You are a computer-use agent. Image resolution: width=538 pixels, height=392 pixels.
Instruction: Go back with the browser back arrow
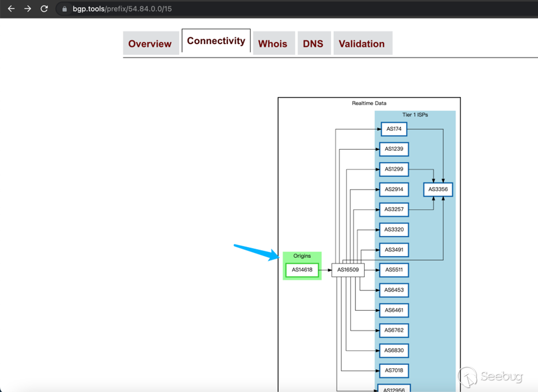(11, 9)
